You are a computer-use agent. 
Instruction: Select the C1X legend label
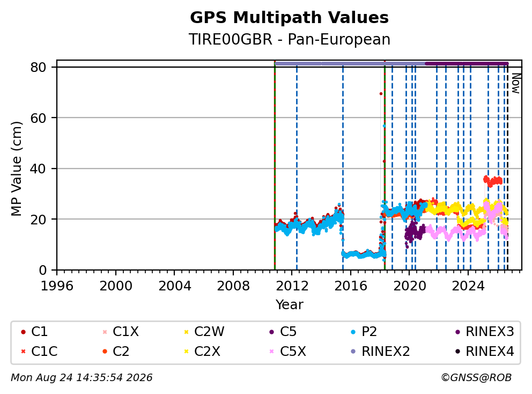pos(126,332)
